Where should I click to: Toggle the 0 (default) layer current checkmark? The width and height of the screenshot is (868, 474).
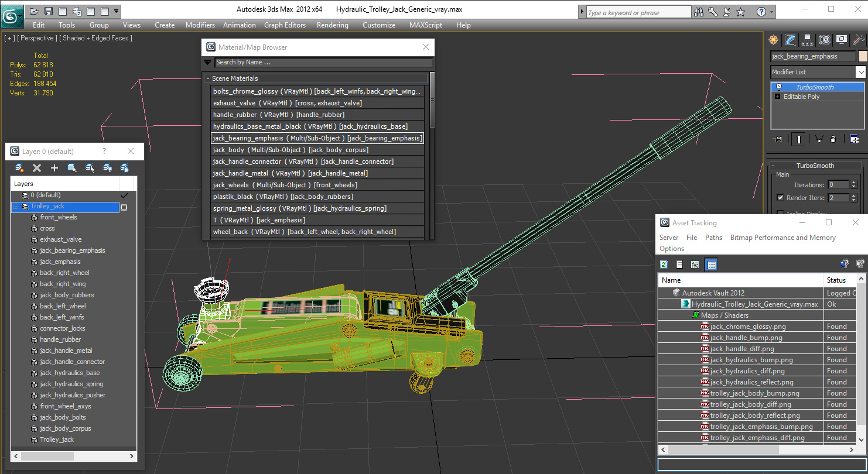coord(124,195)
